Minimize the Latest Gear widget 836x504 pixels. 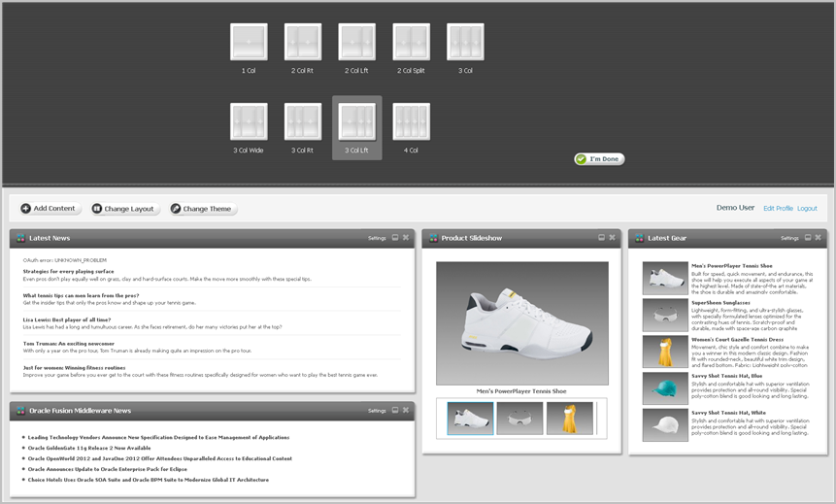808,238
